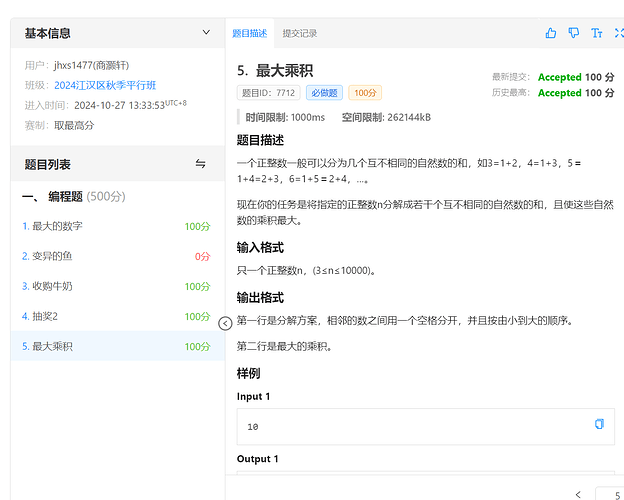
Task: Click the red 0分 score
Action: pos(203,256)
